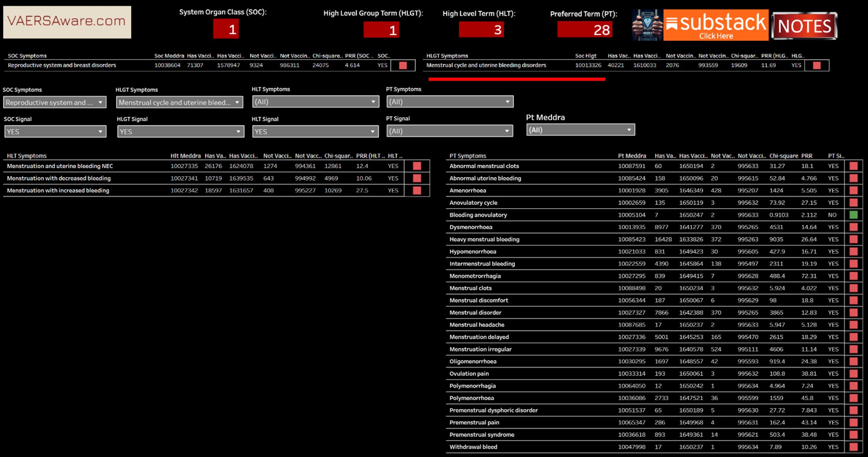The image size is (868, 457).
Task: Select Menstruation and uterine bleeding NEC row
Action: click(60, 166)
